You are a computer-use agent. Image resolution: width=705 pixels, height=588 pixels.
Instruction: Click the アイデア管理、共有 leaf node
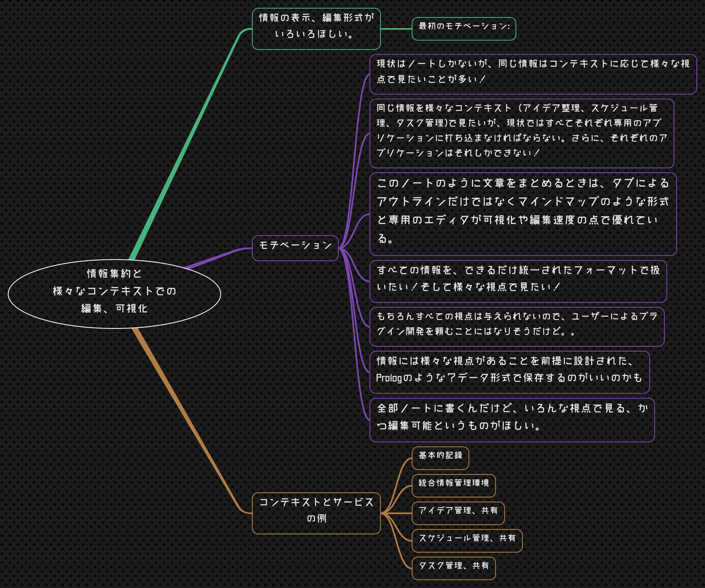(x=458, y=513)
